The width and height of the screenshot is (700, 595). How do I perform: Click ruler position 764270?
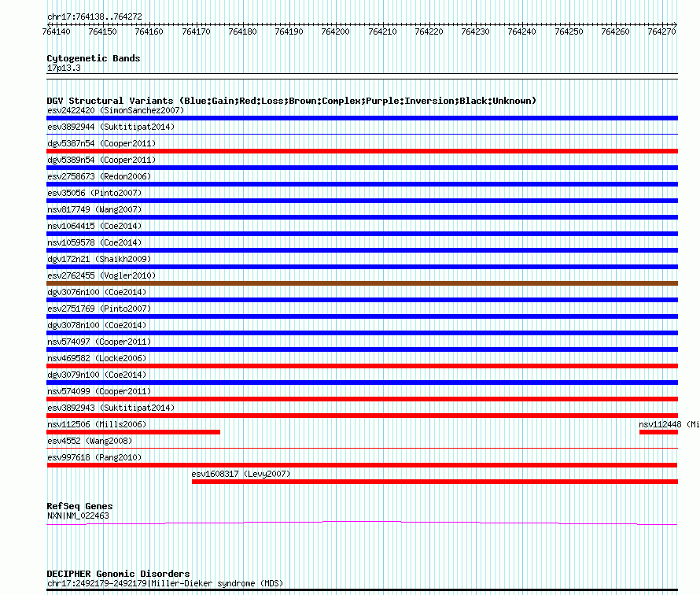[661, 31]
